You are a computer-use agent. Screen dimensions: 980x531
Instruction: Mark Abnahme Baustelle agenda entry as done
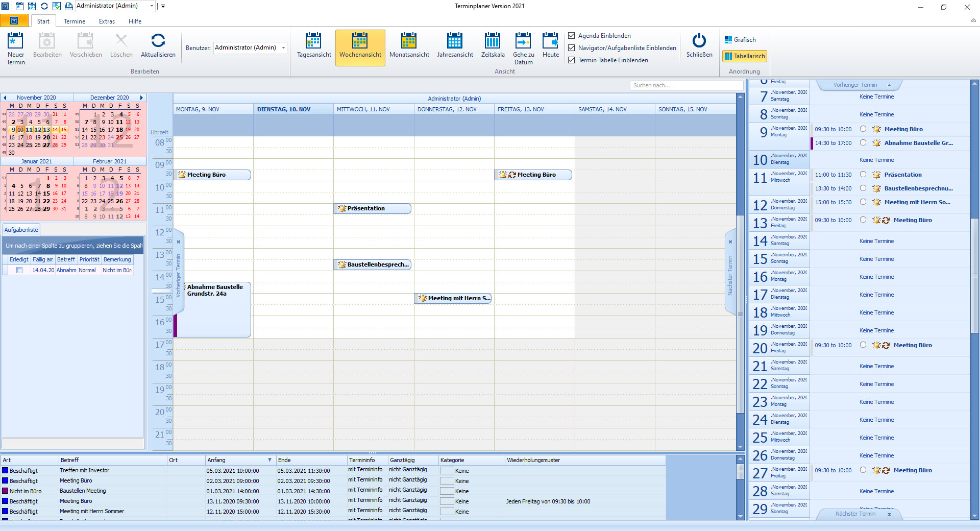point(863,143)
